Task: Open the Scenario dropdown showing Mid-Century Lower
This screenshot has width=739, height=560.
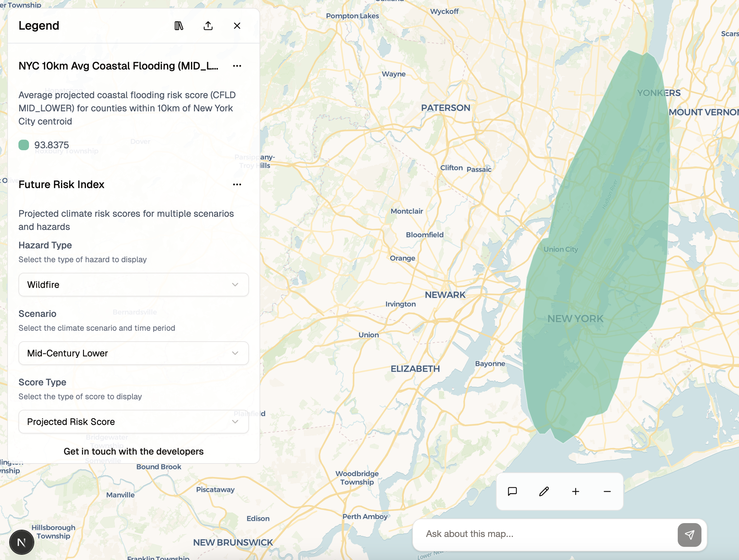Action: tap(133, 353)
